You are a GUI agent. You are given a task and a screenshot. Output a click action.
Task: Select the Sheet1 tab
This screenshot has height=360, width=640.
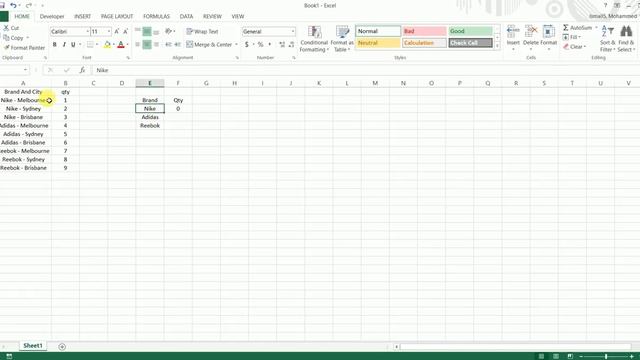[33, 346]
